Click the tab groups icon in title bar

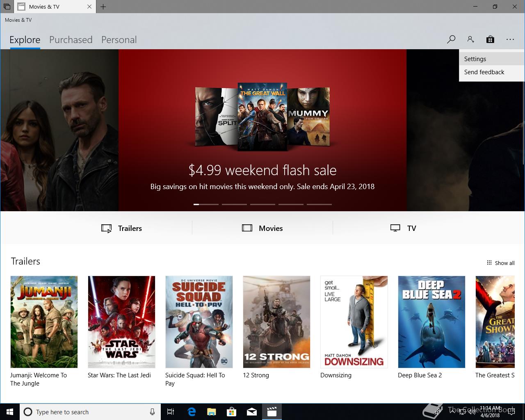[7, 7]
